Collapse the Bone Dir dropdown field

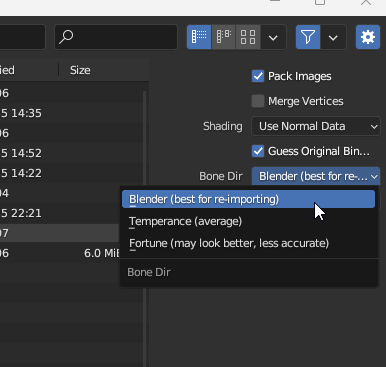(x=316, y=176)
